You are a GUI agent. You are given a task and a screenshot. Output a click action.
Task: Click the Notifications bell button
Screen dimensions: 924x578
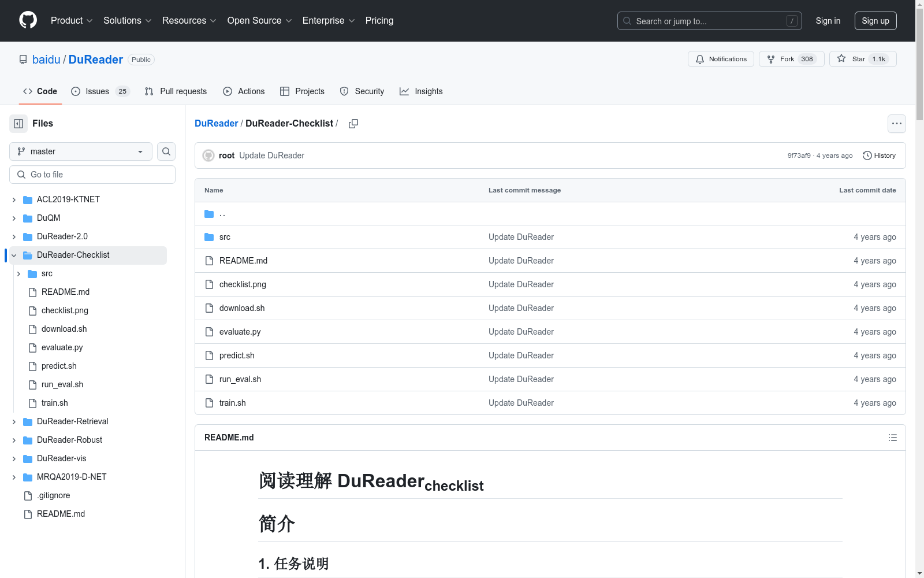[721, 59]
